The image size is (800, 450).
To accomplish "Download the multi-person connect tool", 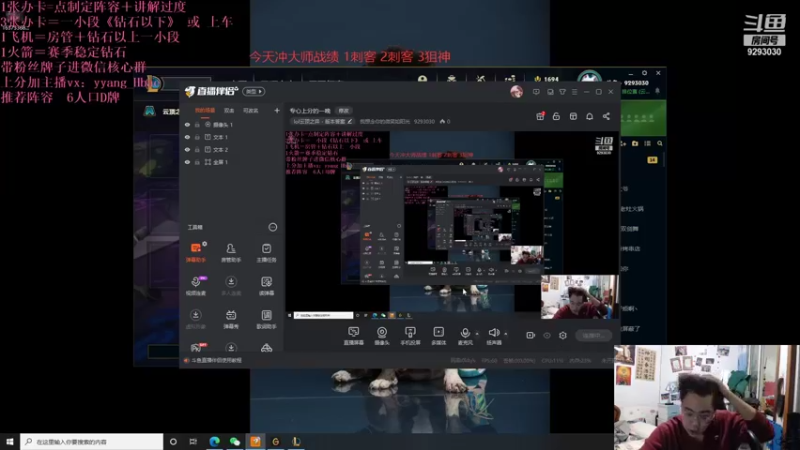I will click(x=231, y=286).
